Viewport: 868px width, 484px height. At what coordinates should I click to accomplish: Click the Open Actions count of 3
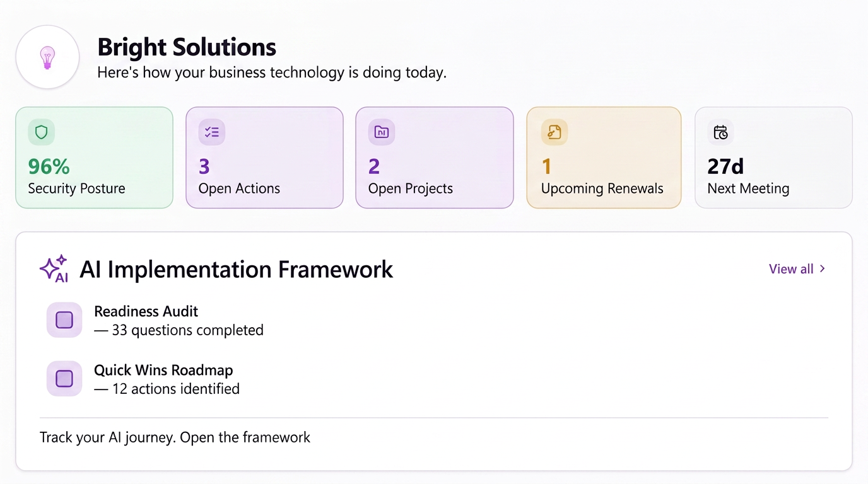click(x=204, y=166)
